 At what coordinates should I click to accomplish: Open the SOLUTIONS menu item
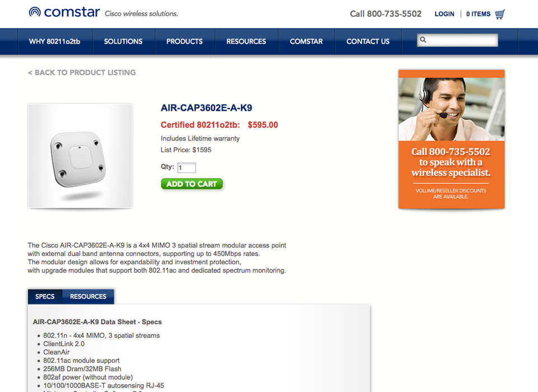pyautogui.click(x=123, y=41)
